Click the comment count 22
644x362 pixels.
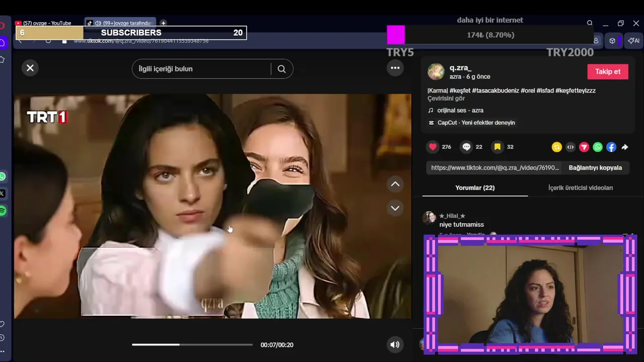pos(479,147)
